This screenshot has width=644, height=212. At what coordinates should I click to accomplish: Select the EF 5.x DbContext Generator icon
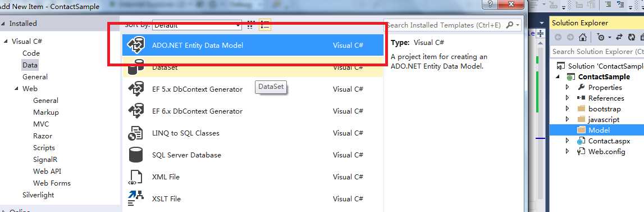tap(135, 89)
